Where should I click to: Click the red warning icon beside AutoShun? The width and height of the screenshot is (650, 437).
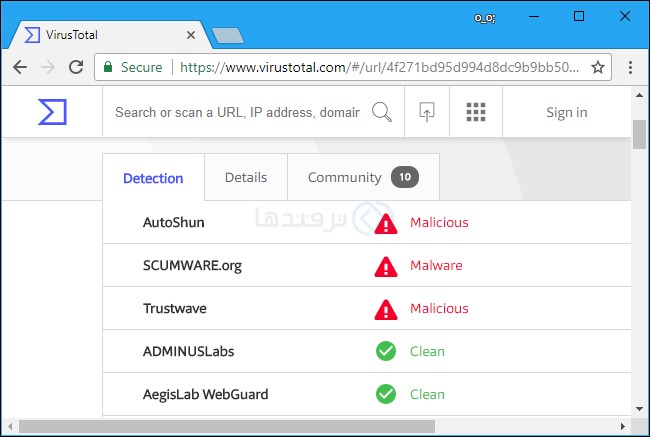click(386, 224)
